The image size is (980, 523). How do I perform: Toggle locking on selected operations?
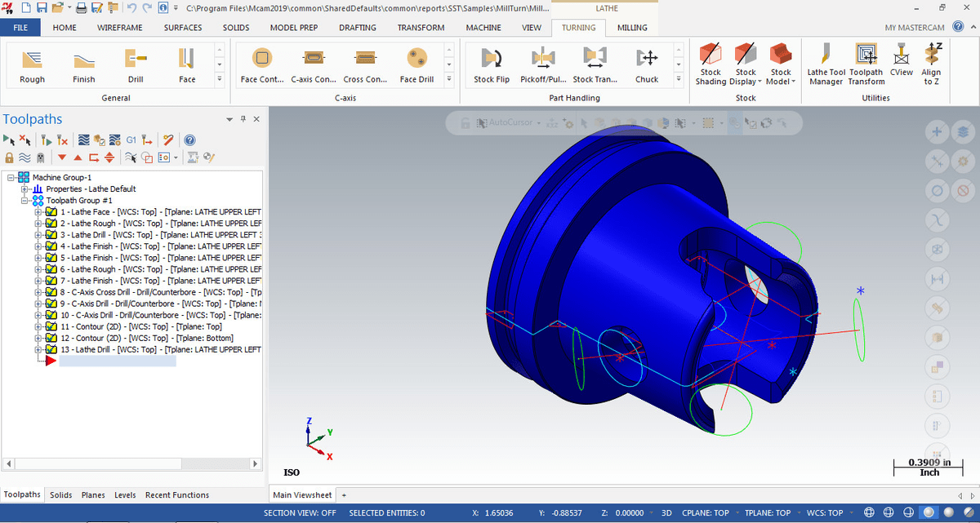coord(9,157)
